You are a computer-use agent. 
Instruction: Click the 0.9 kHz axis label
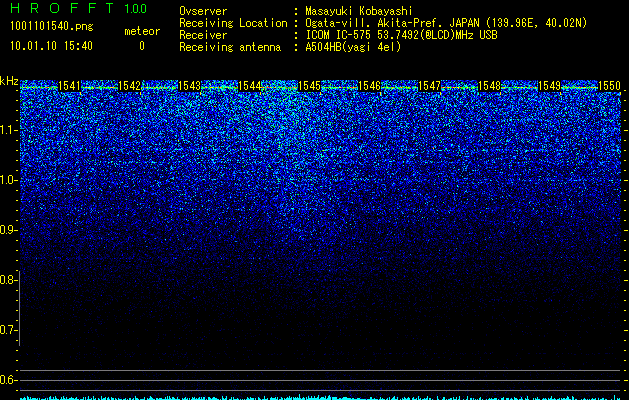tap(8, 230)
